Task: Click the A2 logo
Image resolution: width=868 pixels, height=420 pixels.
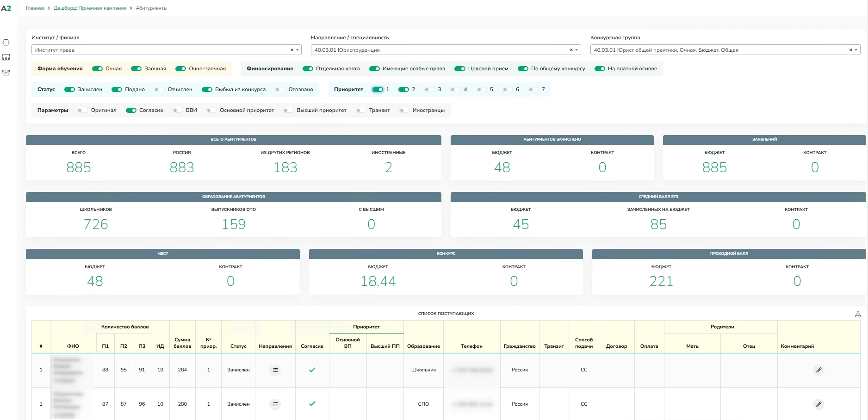Action: click(6, 8)
